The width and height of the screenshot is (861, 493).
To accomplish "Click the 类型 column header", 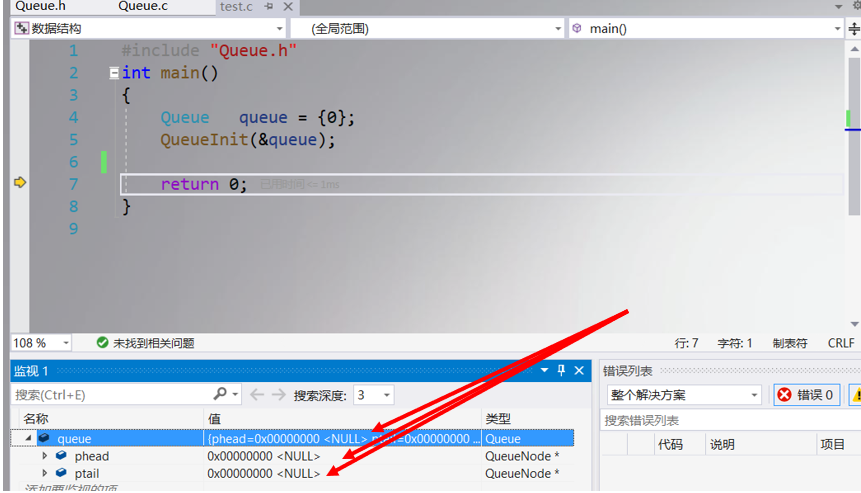I will coord(498,419).
